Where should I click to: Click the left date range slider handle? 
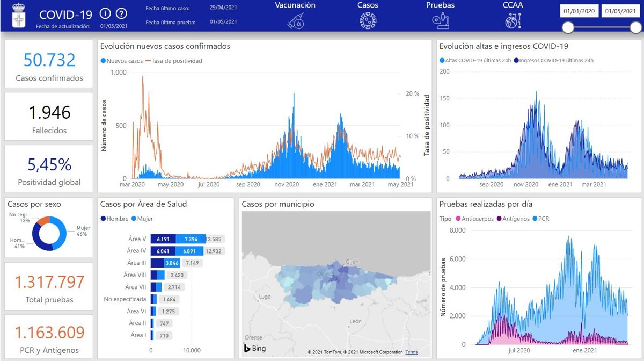[568, 28]
